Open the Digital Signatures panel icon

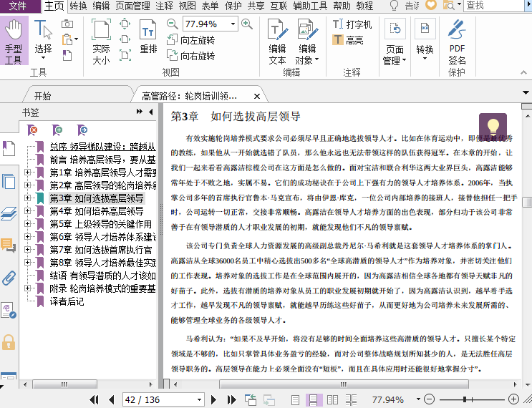pos(9,310)
